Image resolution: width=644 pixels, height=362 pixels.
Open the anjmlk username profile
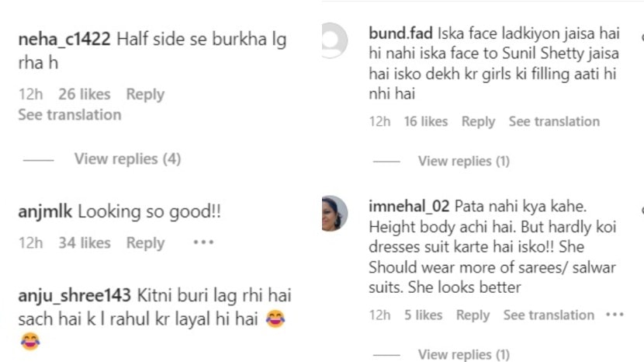46,211
